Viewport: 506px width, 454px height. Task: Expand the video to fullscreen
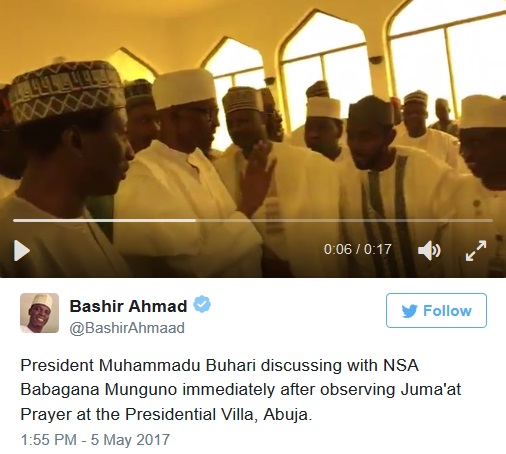pos(476,250)
